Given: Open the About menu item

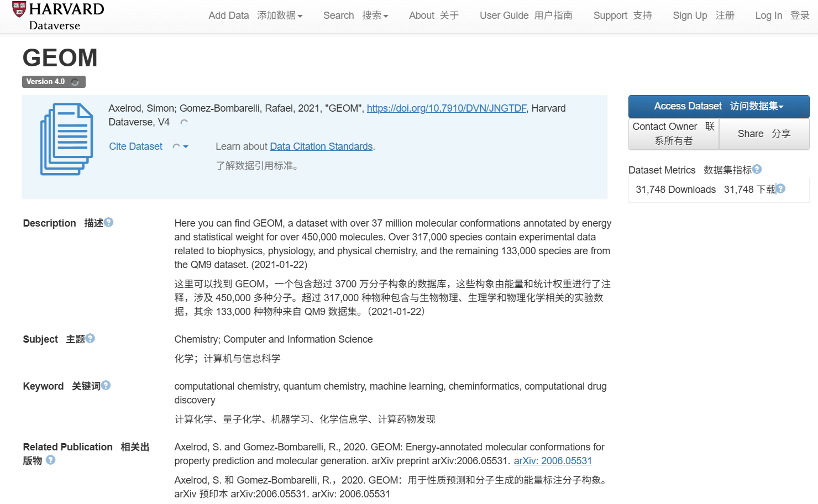Looking at the screenshot, I should tap(434, 15).
